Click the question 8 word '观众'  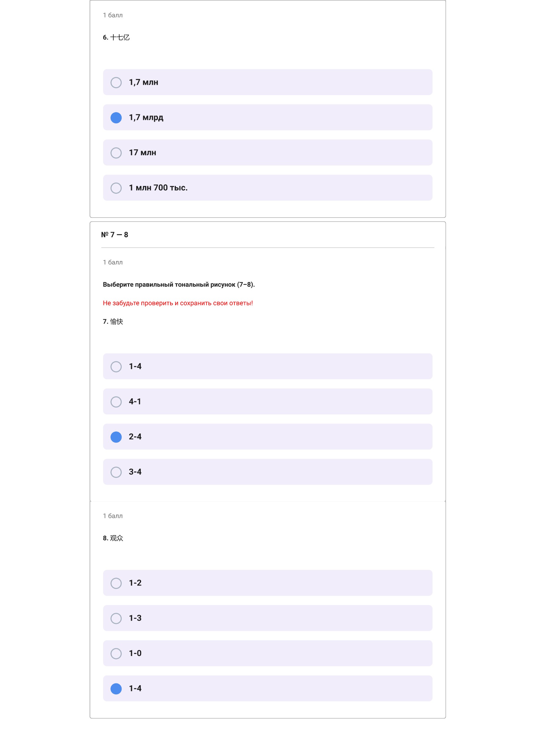pos(116,538)
